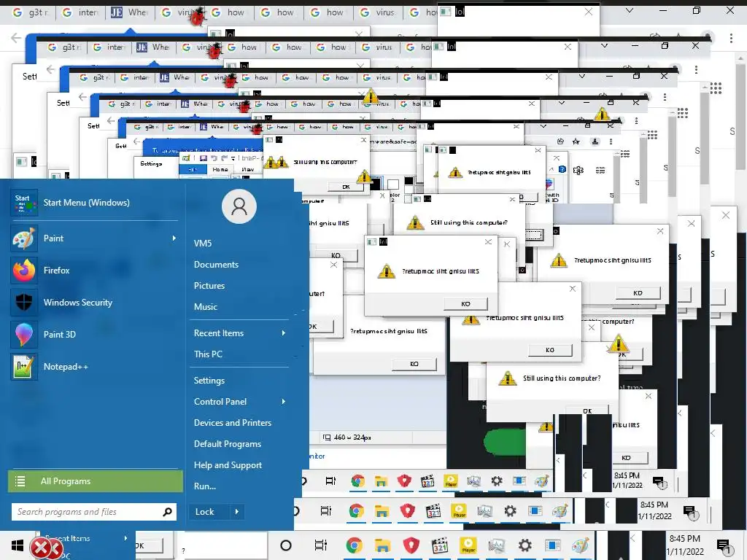The image size is (747, 560).
Task: Open Settings from the Start menu
Action: pyautogui.click(x=209, y=381)
